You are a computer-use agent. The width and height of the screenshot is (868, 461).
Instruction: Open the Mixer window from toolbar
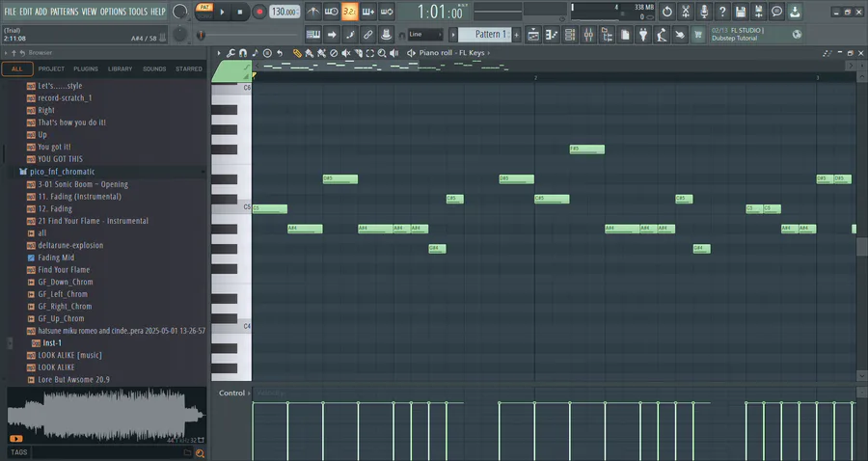(x=588, y=35)
